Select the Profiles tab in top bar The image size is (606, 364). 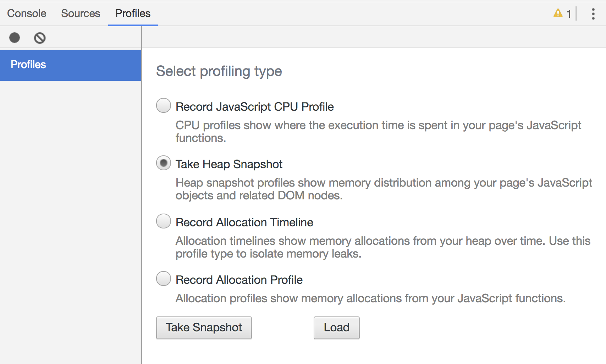click(x=133, y=13)
